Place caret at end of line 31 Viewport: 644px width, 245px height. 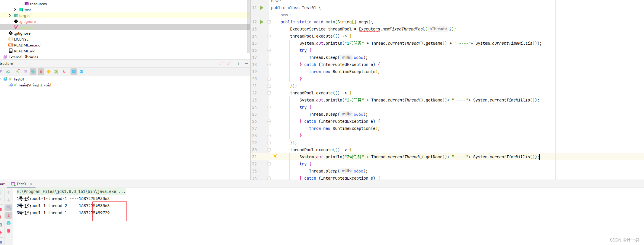pyautogui.click(x=539, y=157)
